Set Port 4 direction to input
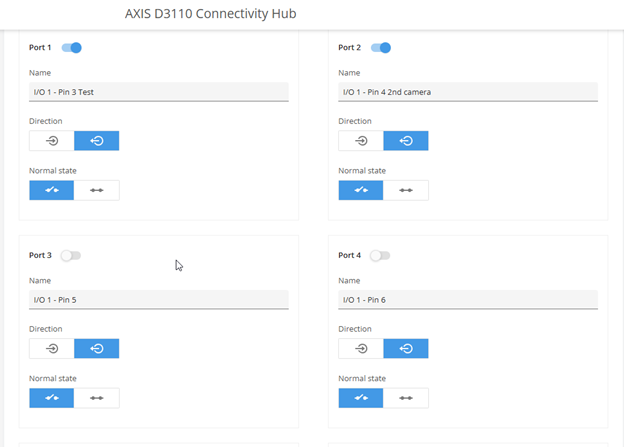The image size is (624, 447). tap(361, 349)
